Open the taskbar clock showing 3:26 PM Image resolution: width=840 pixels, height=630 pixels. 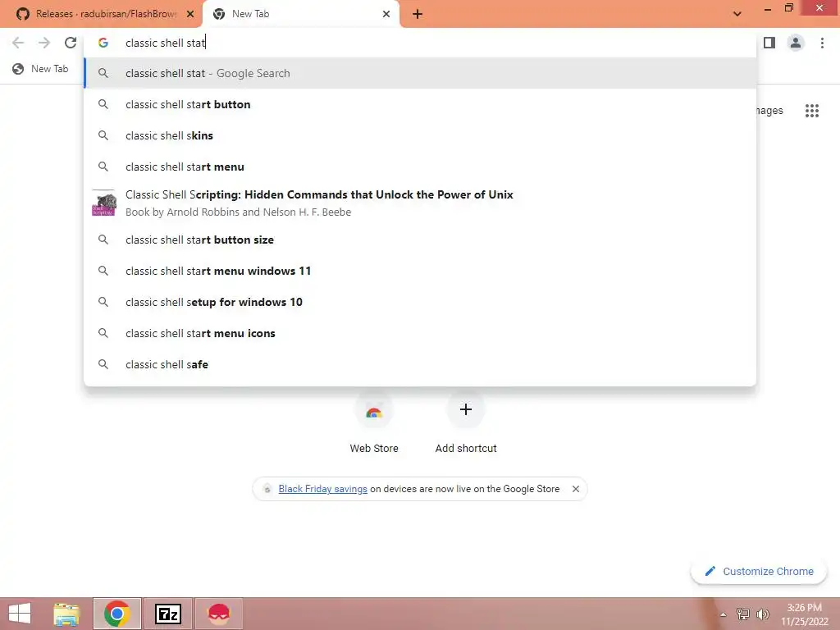804,614
